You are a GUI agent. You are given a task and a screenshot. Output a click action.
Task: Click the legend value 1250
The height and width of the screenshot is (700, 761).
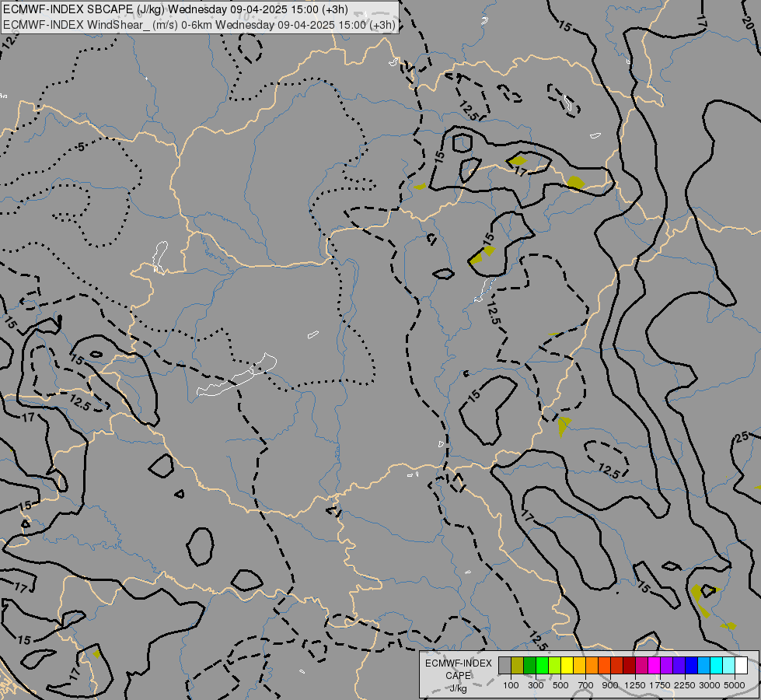635,685
